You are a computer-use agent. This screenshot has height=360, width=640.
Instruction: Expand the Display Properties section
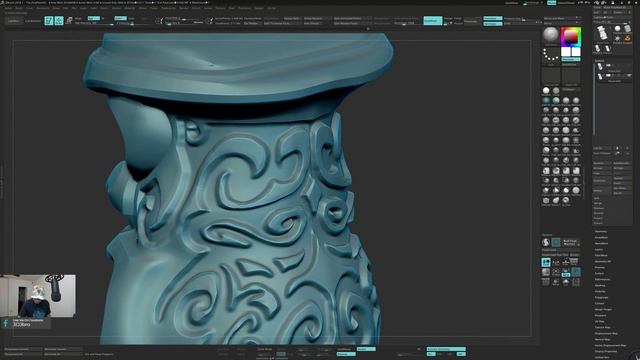(606, 351)
